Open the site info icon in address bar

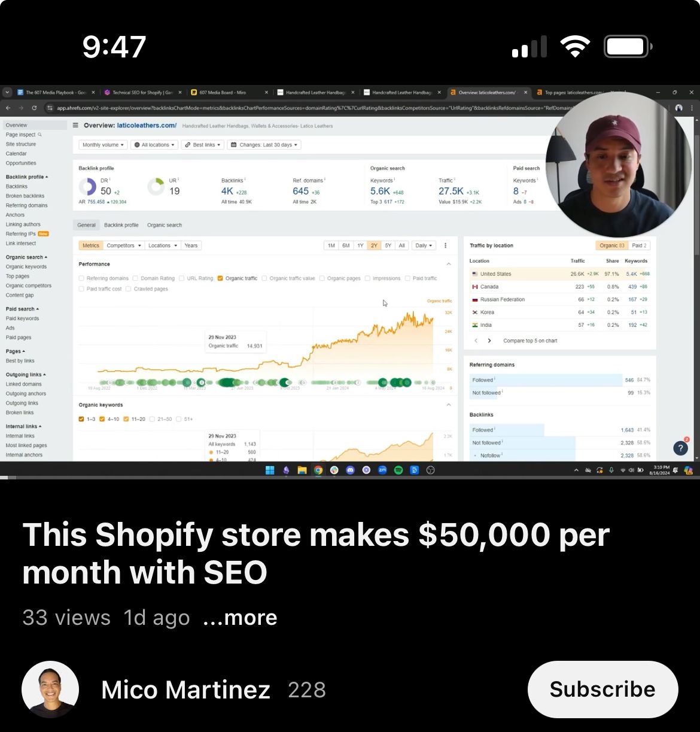pos(51,108)
